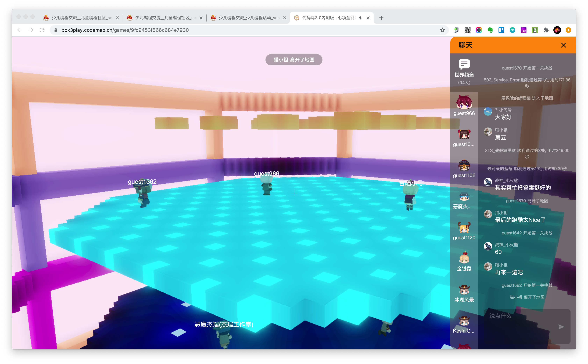This screenshot has width=588, height=364.
Task: View site security lock info
Action: [x=56, y=30]
